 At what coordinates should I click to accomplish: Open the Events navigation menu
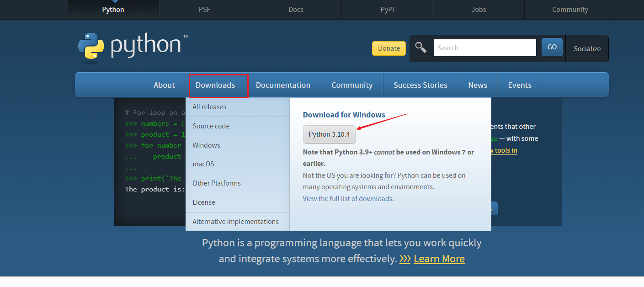point(520,85)
